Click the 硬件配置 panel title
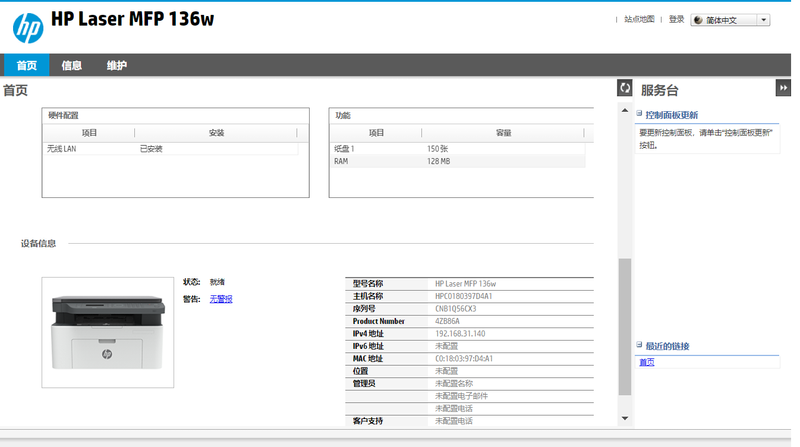The image size is (800, 447). [x=63, y=115]
